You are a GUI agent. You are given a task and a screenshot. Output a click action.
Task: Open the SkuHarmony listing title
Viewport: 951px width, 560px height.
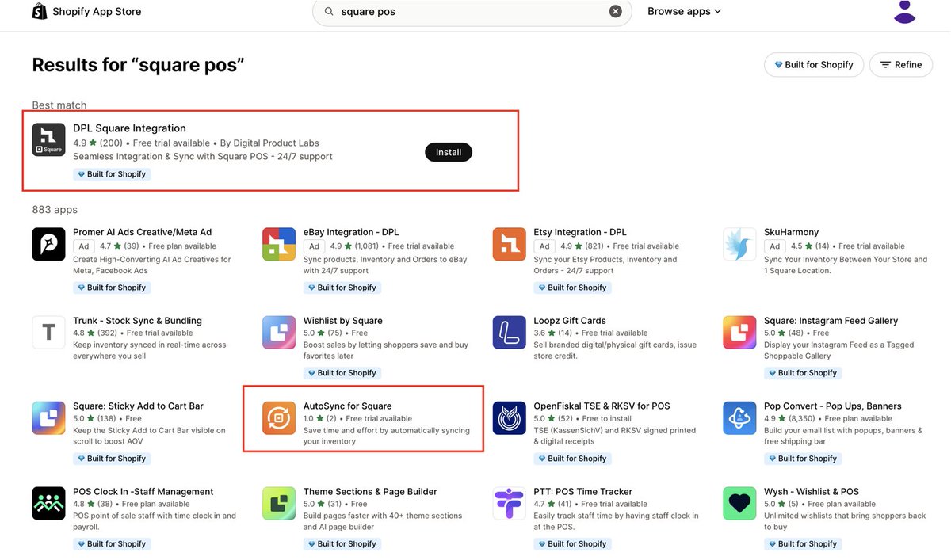(792, 232)
